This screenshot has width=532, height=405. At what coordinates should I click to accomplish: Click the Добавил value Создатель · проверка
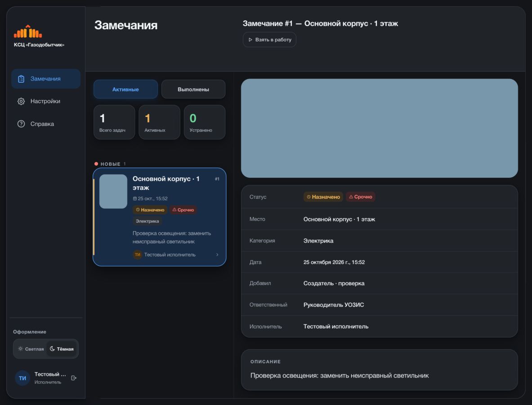tap(334, 283)
